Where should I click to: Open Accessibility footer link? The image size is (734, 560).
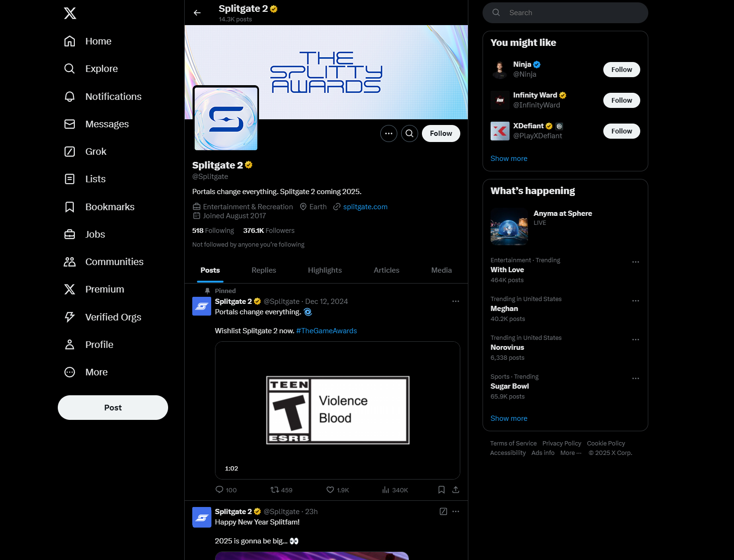click(508, 453)
